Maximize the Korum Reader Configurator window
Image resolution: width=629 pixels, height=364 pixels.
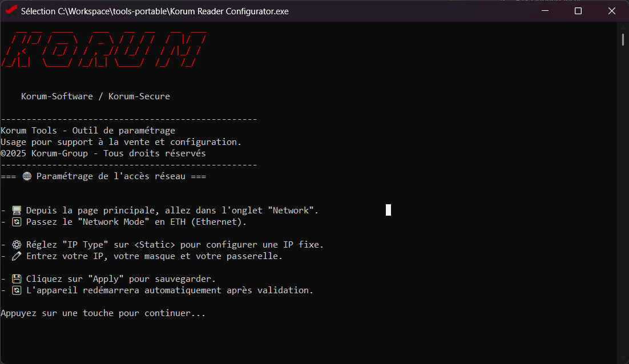578,11
